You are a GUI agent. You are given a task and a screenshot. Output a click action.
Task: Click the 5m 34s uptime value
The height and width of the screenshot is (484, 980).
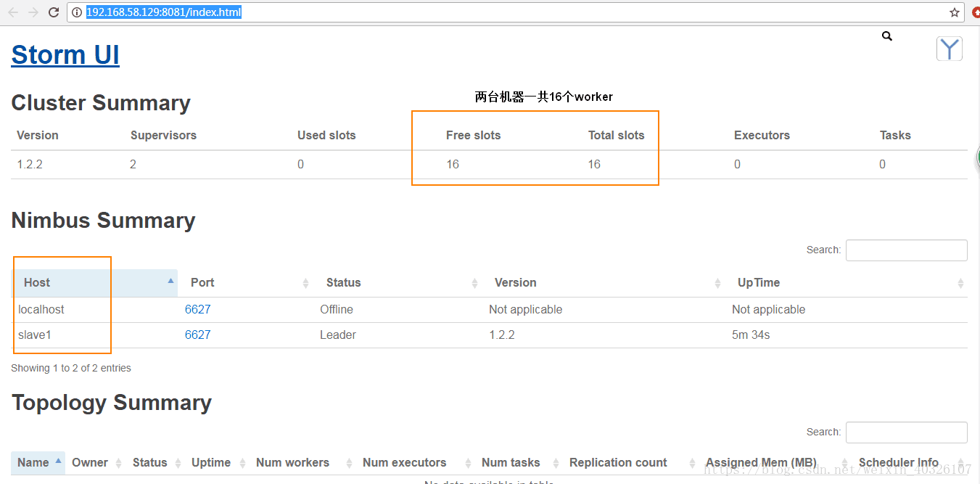tap(751, 335)
